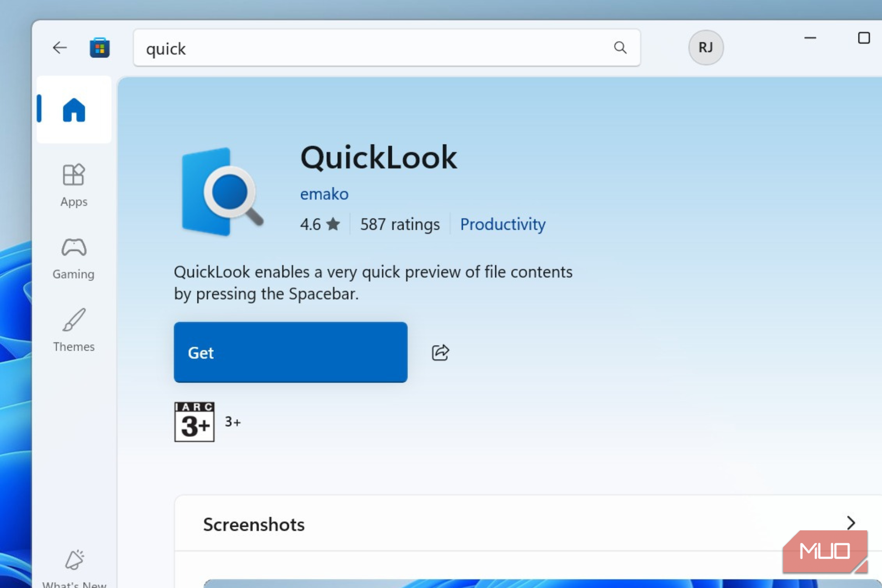Click inside the search field showing quick

pos(378,48)
